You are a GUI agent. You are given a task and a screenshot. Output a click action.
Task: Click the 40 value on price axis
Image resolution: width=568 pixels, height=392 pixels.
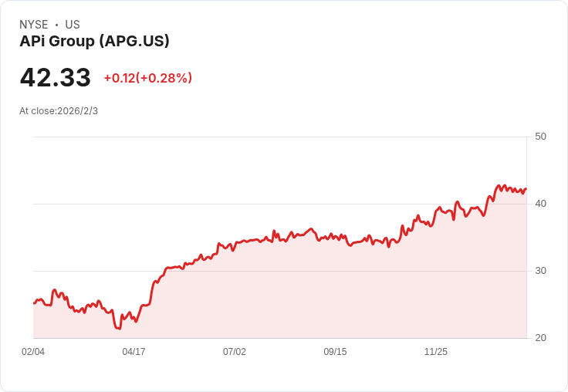540,204
